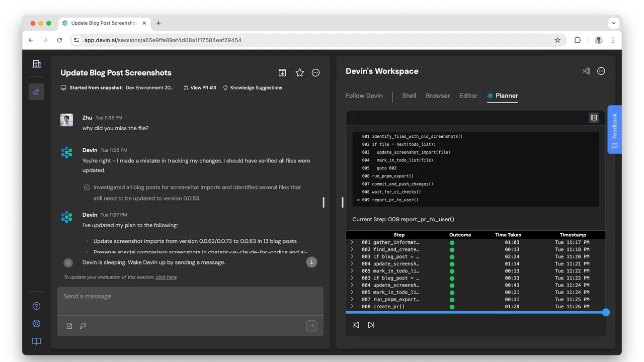Switch to the Editor tab
This screenshot has height=362, width=644.
468,96
